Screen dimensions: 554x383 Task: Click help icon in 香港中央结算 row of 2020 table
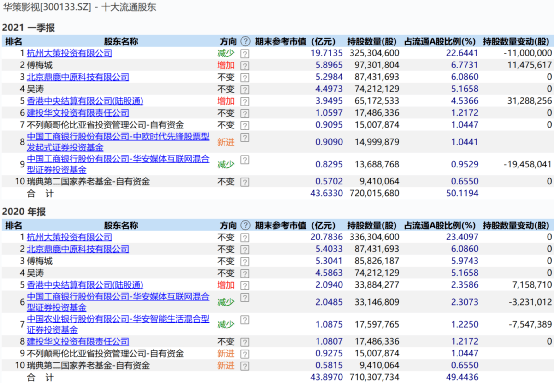click(244, 285)
